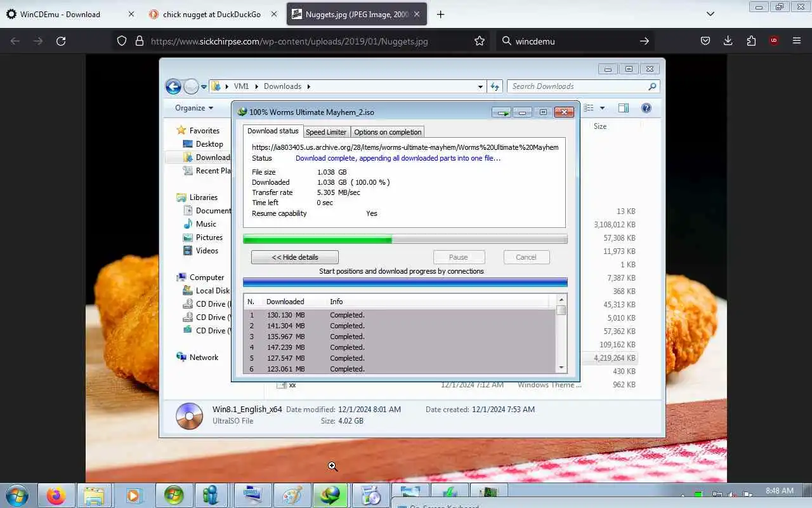Open Windows Explorer from the taskbar
The height and width of the screenshot is (508, 812).
(x=94, y=495)
